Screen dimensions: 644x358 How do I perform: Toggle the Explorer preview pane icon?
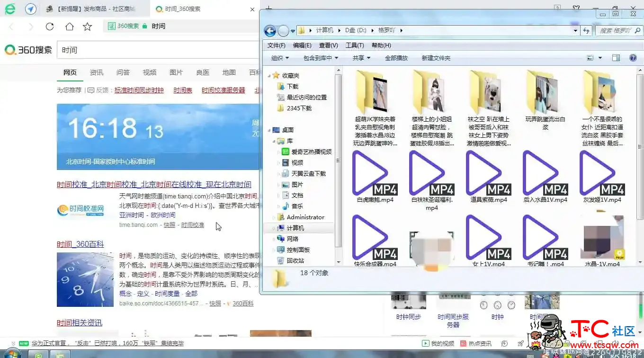click(616, 58)
